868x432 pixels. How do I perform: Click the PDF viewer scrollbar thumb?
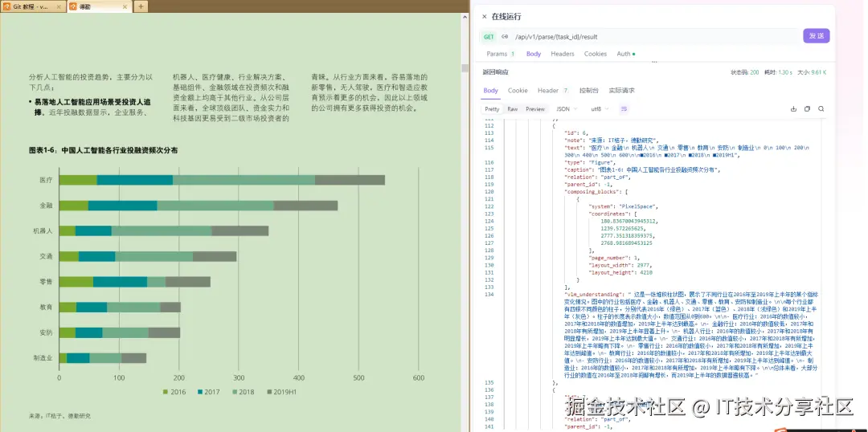click(x=465, y=68)
